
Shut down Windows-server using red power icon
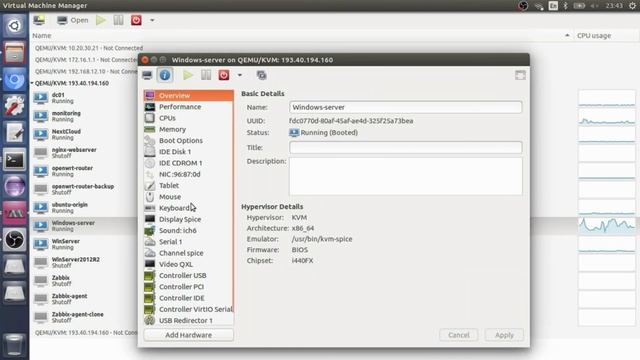(x=224, y=75)
